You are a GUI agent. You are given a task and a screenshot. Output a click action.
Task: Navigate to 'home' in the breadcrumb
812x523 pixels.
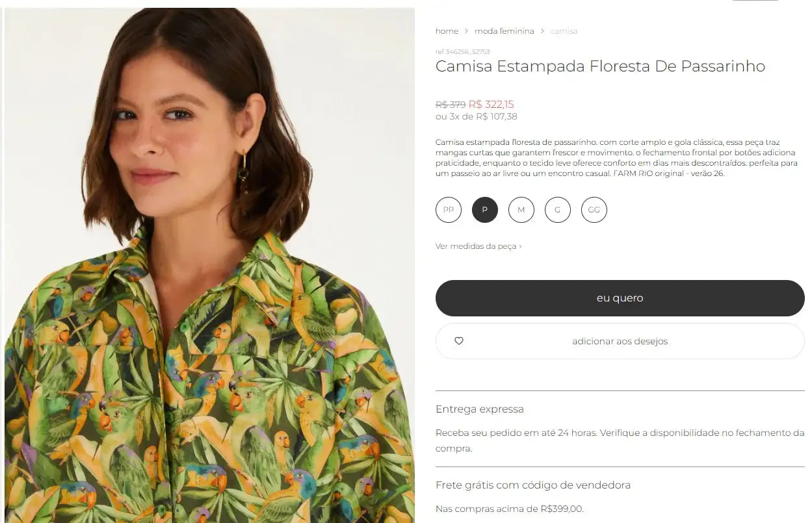tap(447, 31)
